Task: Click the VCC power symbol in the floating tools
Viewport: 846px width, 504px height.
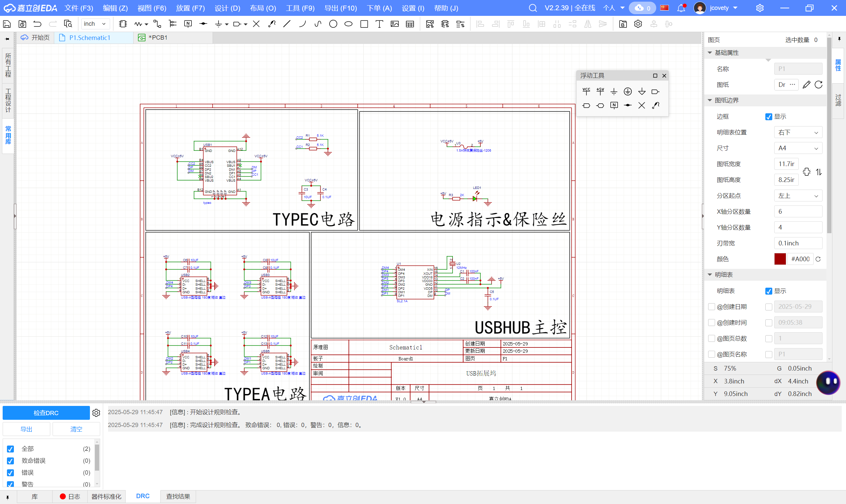Action: (x=586, y=91)
